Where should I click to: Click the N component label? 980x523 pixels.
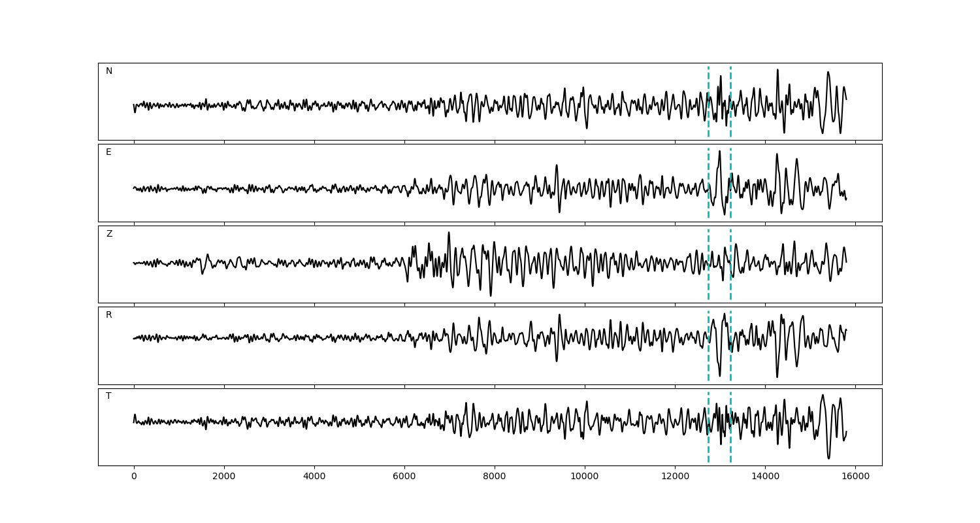pos(109,71)
